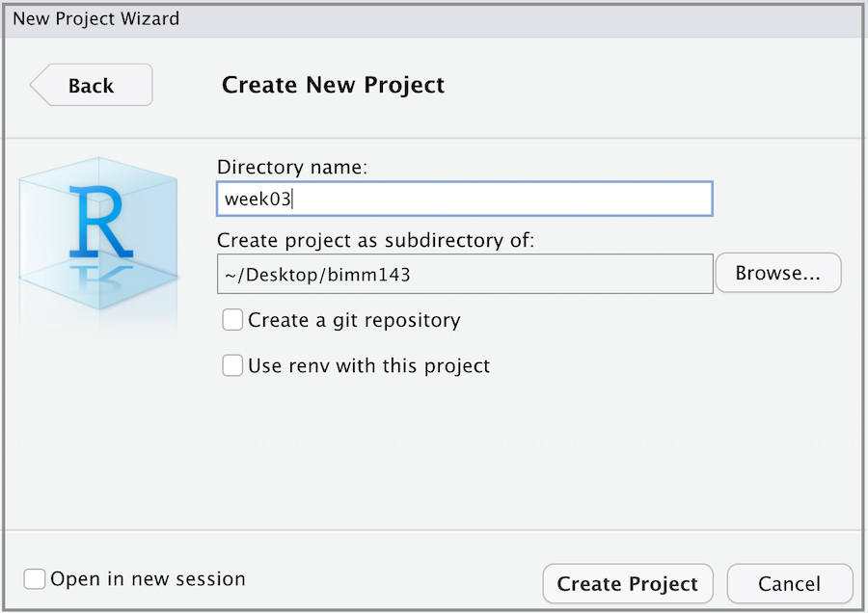Click the letter R inside the cube
Screen dimensions: 868x613
tap(100, 220)
